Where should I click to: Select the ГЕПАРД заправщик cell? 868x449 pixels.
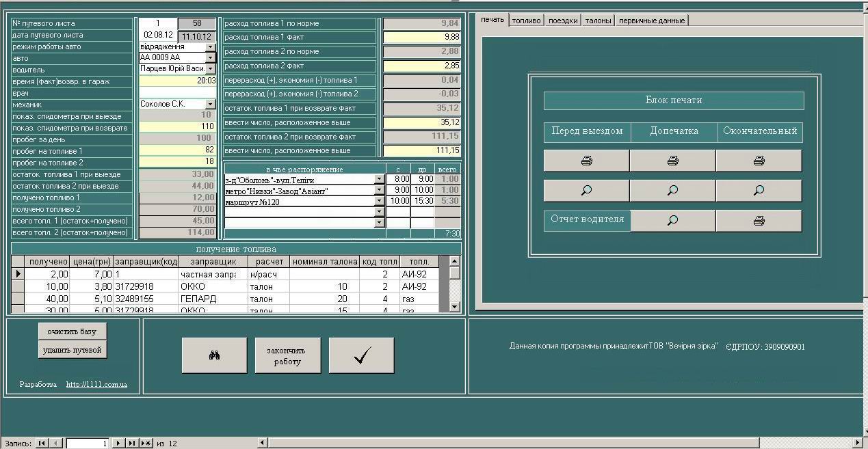[213, 299]
